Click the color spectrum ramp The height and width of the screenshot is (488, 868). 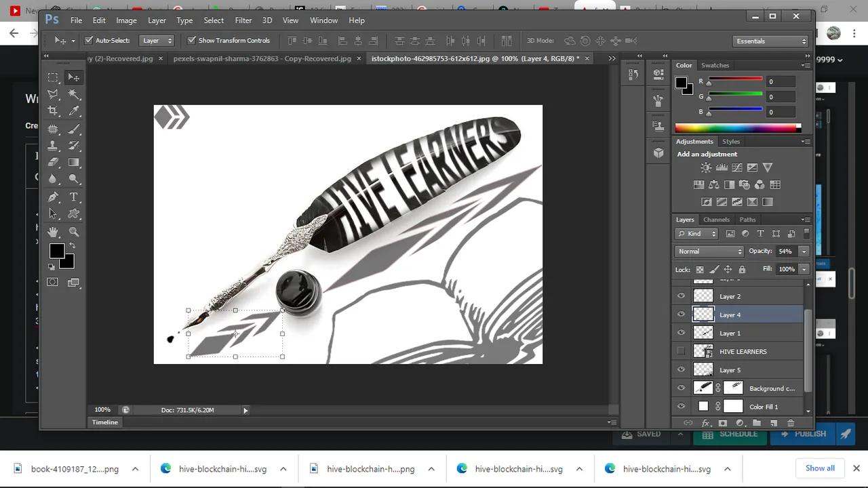pos(738,127)
